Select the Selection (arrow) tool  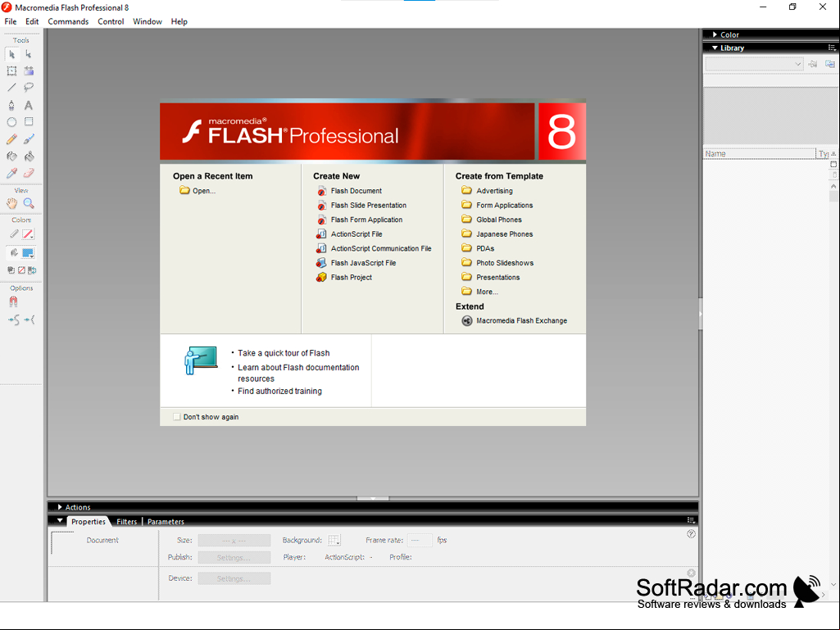[x=11, y=54]
